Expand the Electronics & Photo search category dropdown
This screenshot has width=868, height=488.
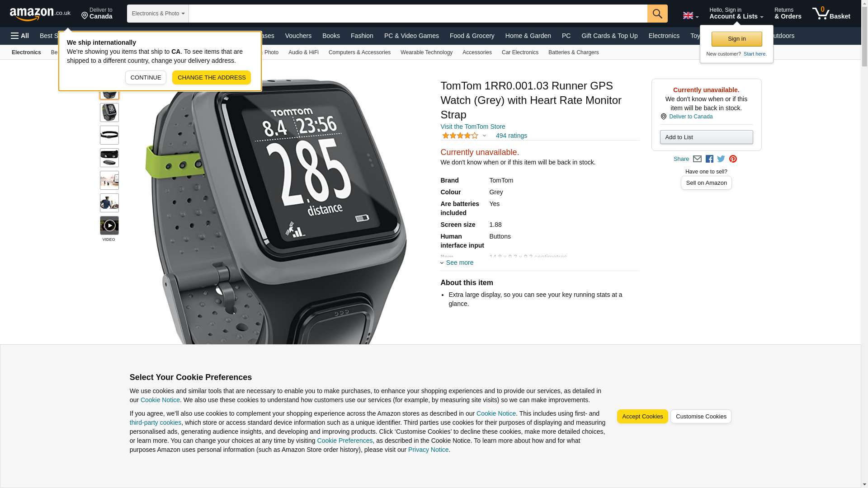tap(158, 14)
